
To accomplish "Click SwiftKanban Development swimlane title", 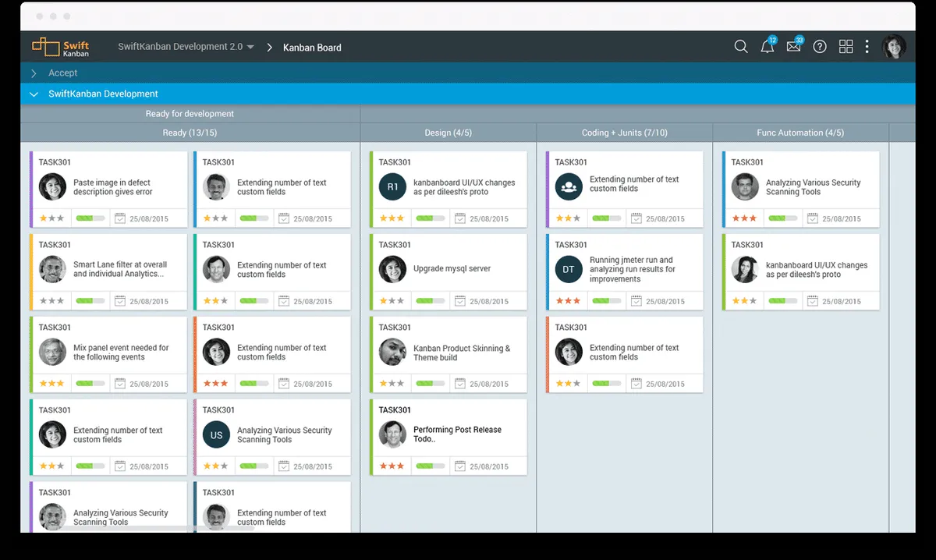I will coord(103,94).
